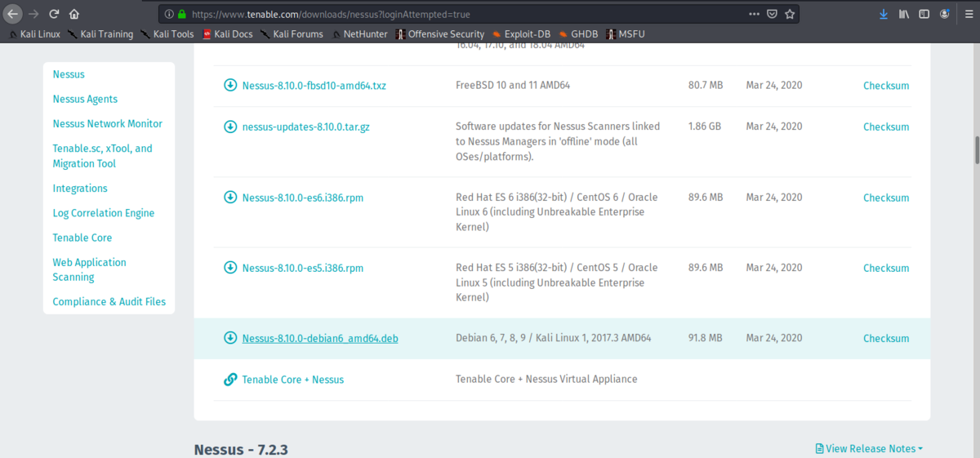Open the Firefox account icon
This screenshot has height=458, width=980.
click(x=945, y=14)
